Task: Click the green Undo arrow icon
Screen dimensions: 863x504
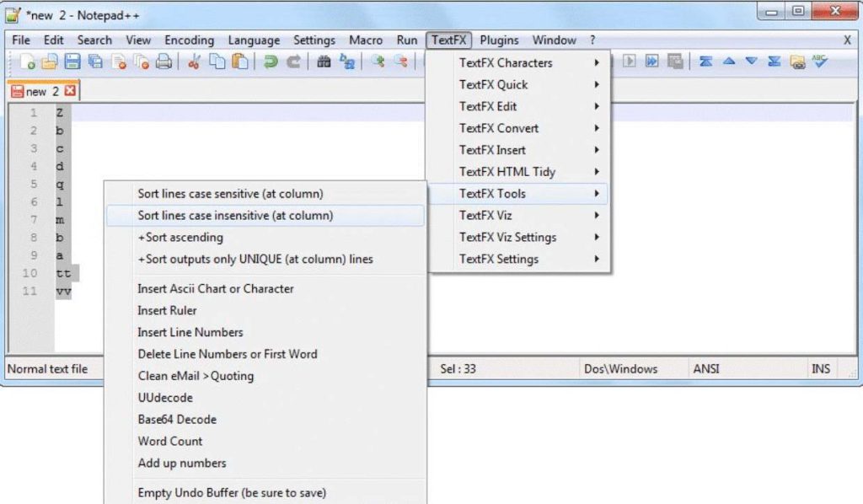Action: [x=271, y=62]
